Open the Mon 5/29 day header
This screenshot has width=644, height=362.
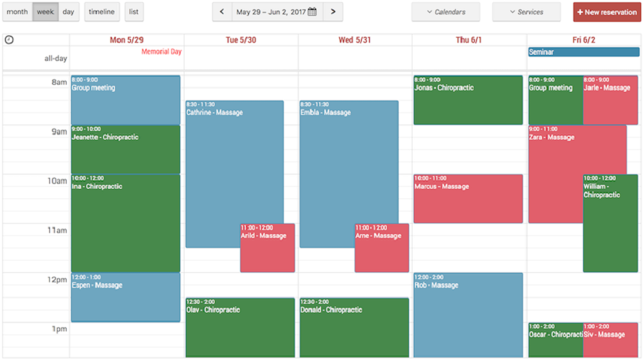click(x=127, y=40)
